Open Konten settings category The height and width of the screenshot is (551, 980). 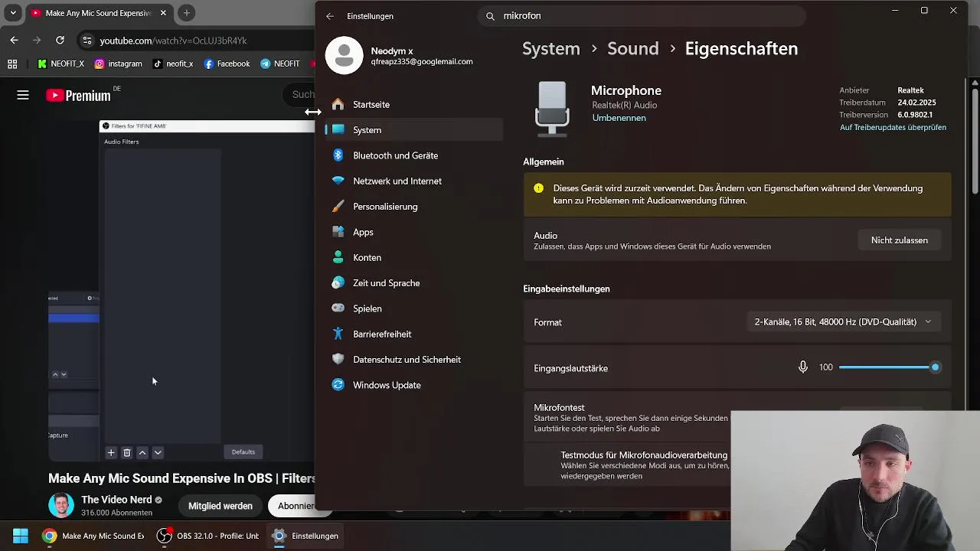click(413, 258)
